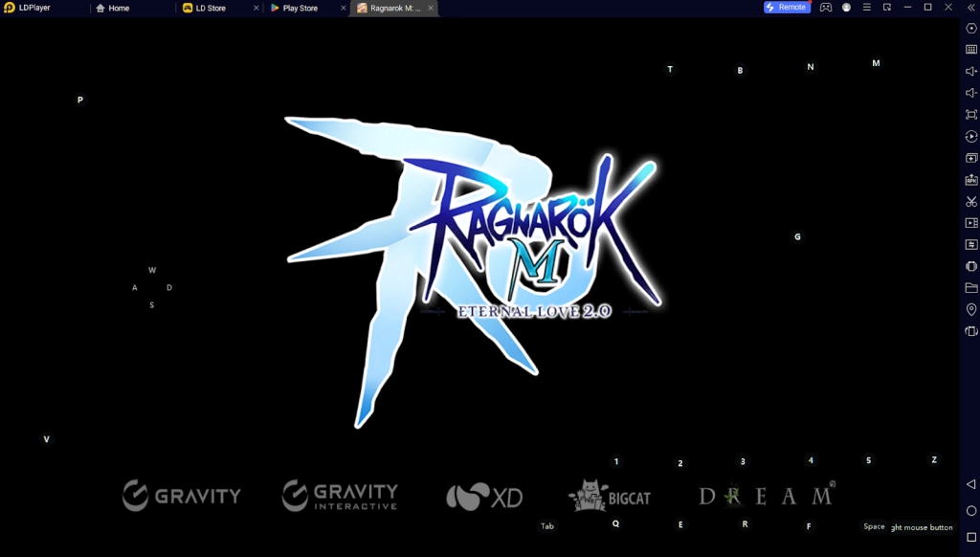This screenshot has height=557, width=980.
Task: Open the keyboard mapping tool
Action: 971,50
